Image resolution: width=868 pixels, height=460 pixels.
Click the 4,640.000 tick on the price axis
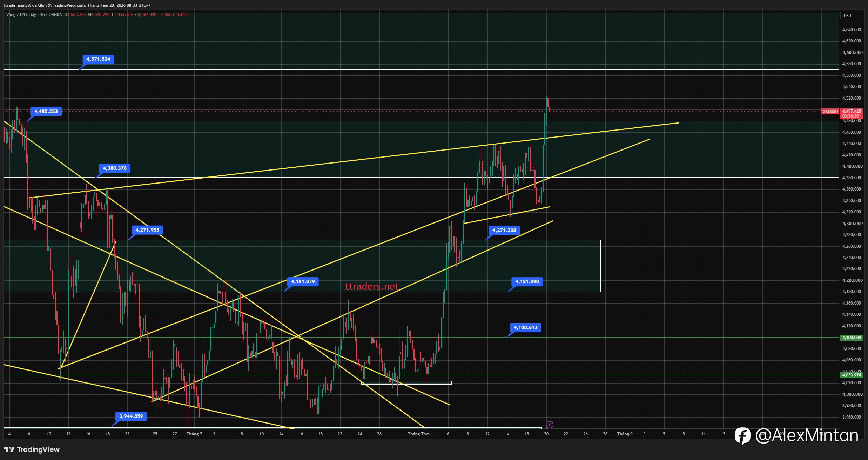pos(852,30)
